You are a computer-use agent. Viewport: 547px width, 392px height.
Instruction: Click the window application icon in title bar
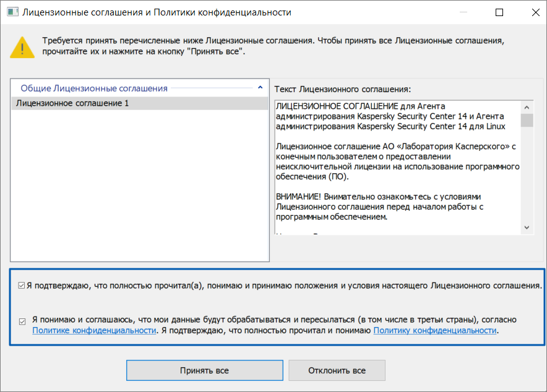(12, 12)
